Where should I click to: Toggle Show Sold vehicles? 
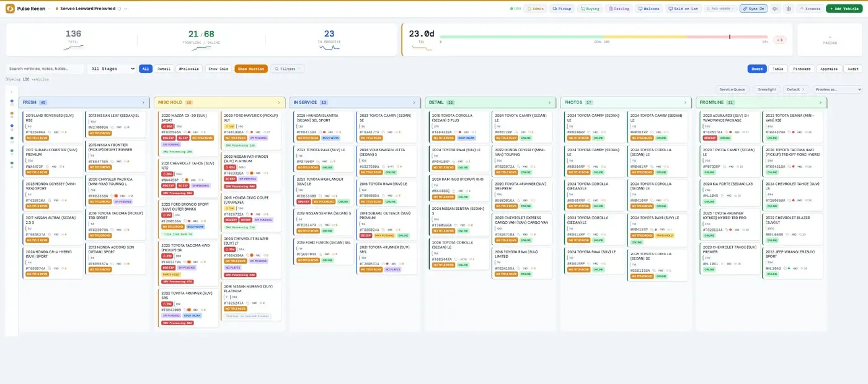[x=218, y=69]
